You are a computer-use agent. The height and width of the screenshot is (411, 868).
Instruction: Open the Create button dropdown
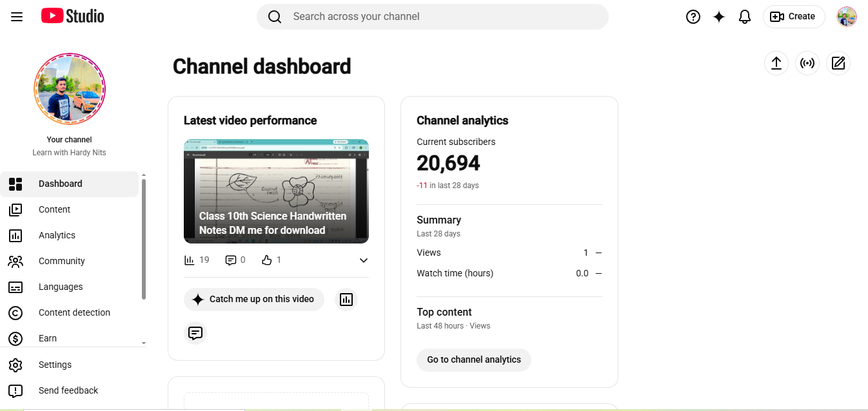(x=794, y=17)
